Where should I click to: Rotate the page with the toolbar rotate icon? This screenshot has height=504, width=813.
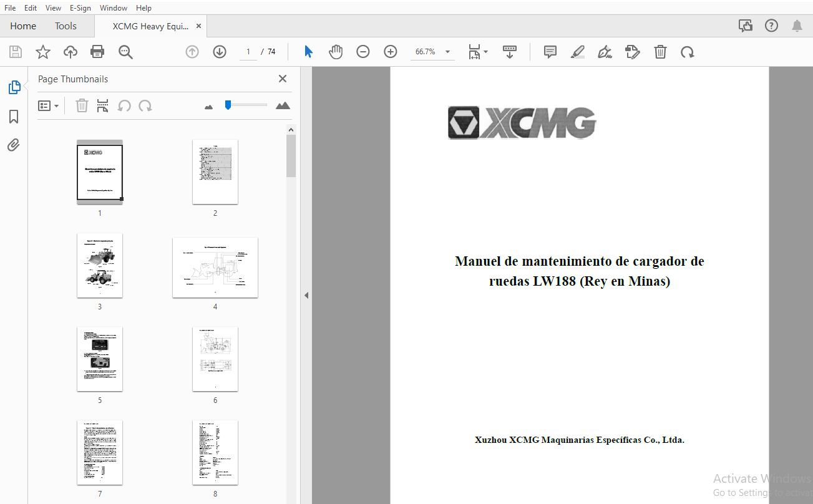688,52
